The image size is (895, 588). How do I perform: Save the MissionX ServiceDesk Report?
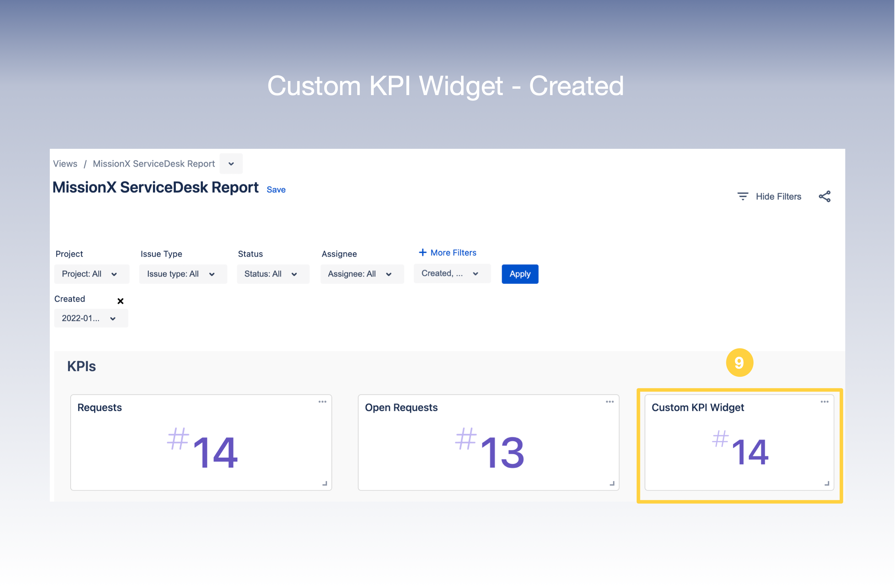click(x=276, y=190)
